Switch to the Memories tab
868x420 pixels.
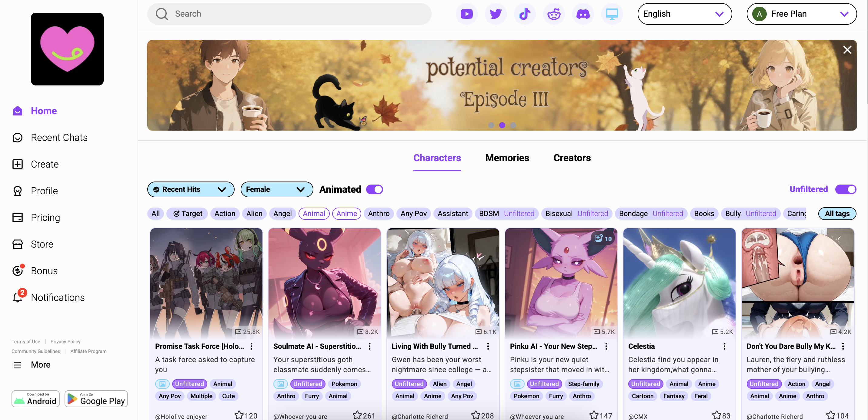[x=507, y=158]
